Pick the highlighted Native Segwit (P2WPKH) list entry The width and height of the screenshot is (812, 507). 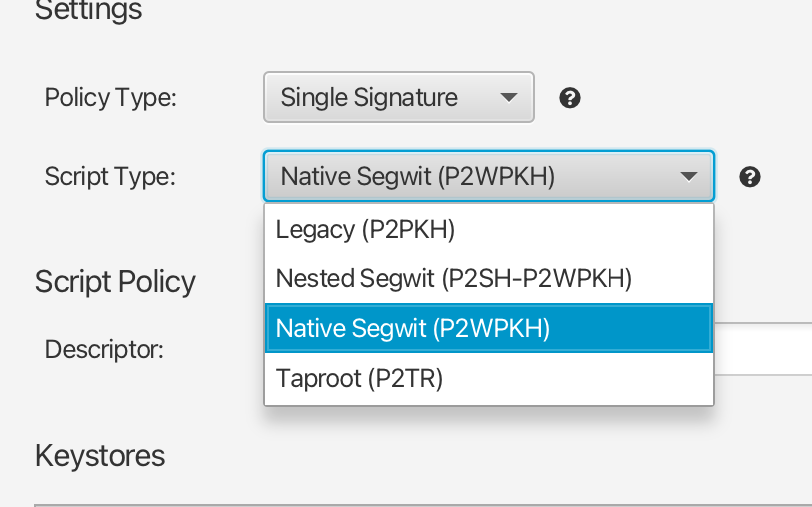point(413,328)
